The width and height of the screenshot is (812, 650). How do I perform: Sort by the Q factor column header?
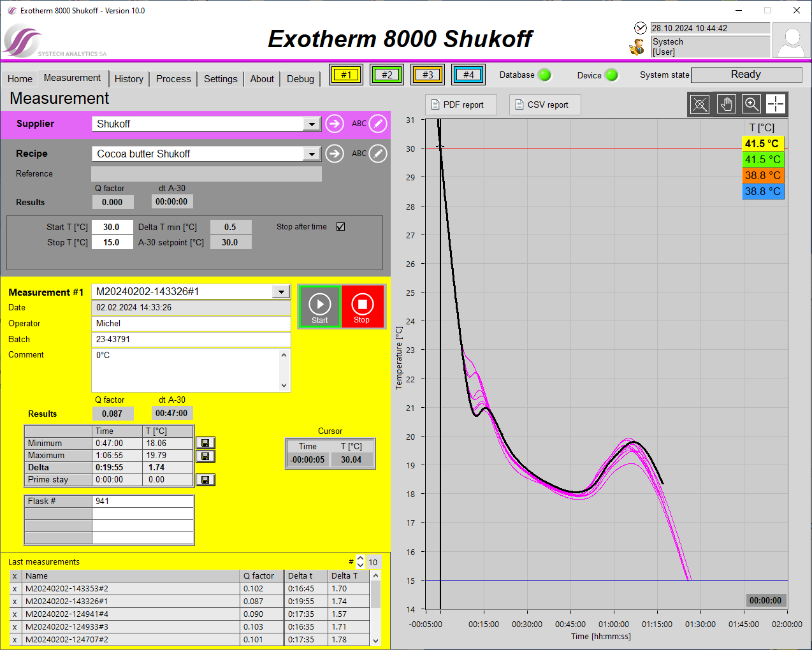click(x=261, y=576)
